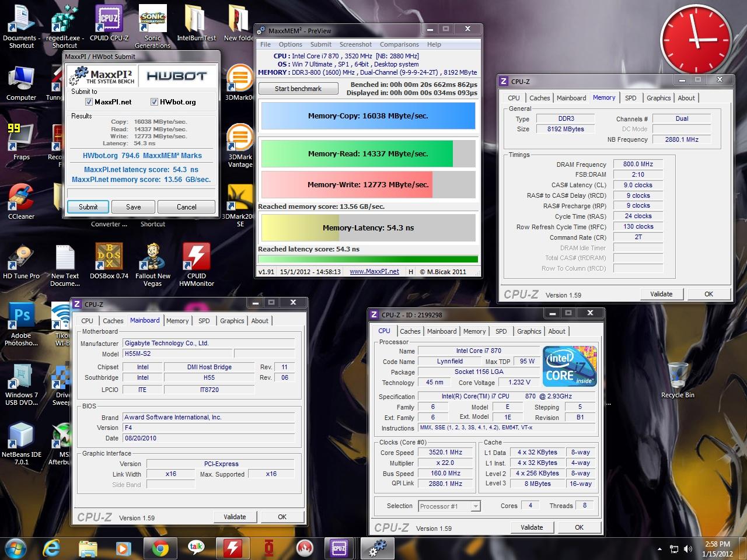Click the Memory-Latency result bar

point(368,228)
